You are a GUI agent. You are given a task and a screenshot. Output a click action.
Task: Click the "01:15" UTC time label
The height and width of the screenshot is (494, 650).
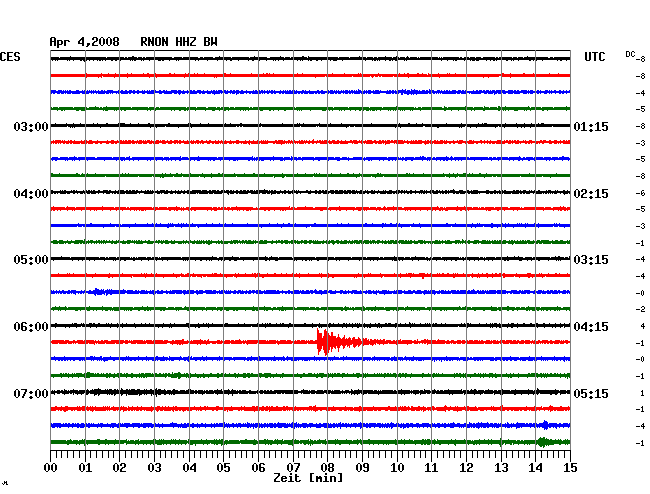point(591,126)
